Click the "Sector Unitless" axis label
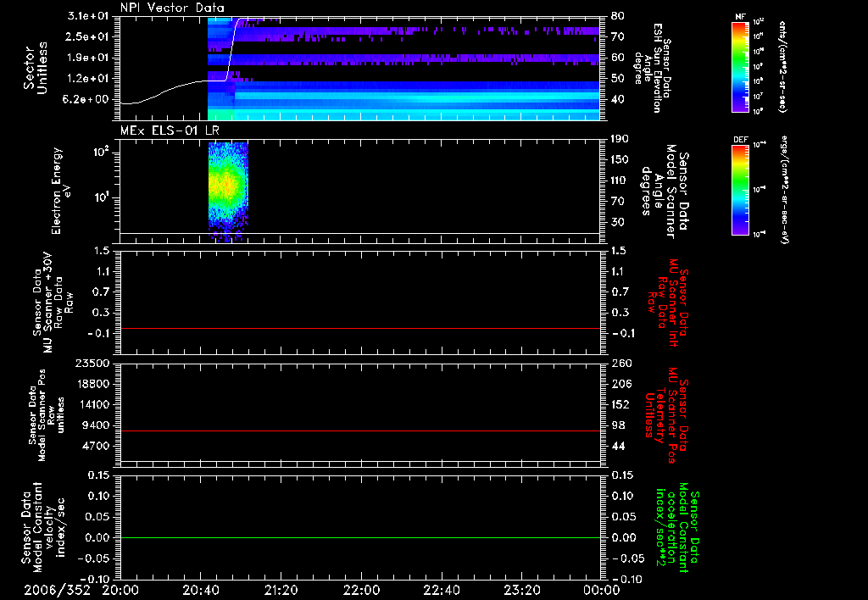Viewport: 868px width, 600px height. (x=36, y=68)
